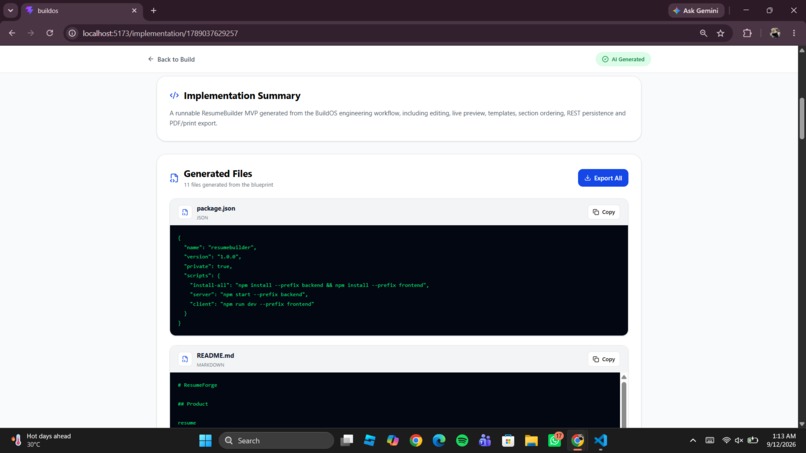Screen dimensions: 806x453
Task: Open weather widget Hot days ahead
Action: 41,440
